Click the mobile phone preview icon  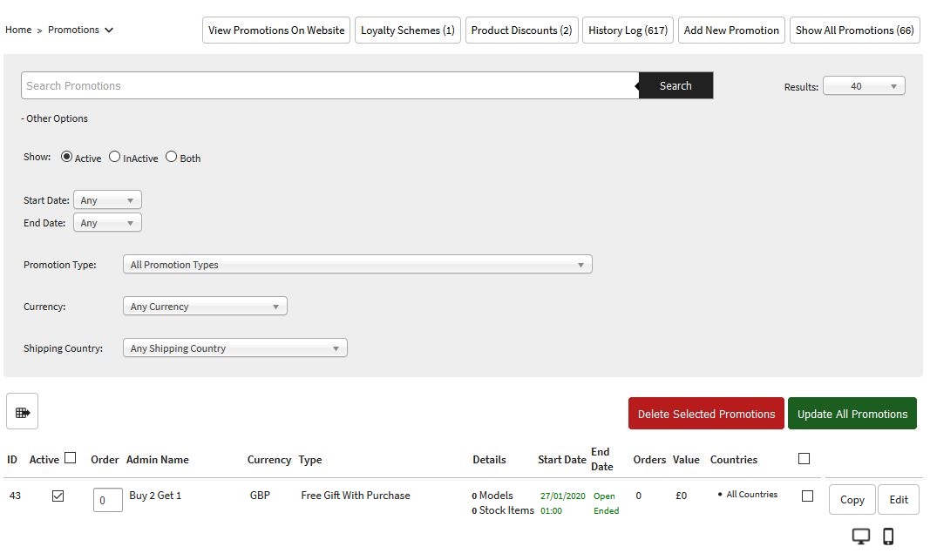coord(888,536)
